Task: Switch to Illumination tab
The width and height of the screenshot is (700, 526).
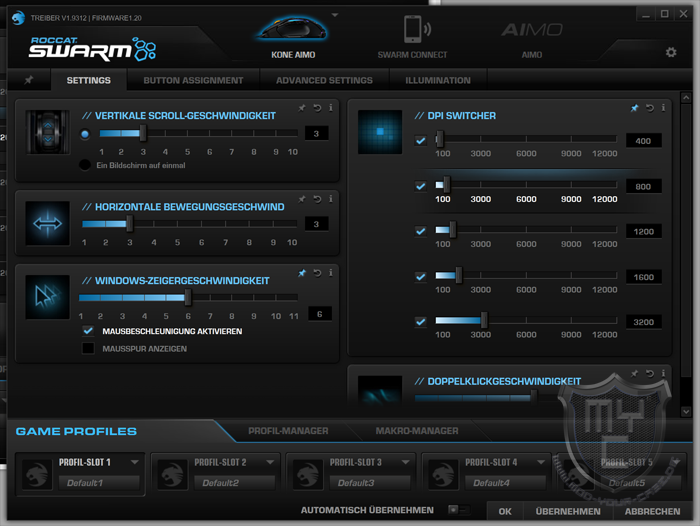Action: [x=438, y=80]
